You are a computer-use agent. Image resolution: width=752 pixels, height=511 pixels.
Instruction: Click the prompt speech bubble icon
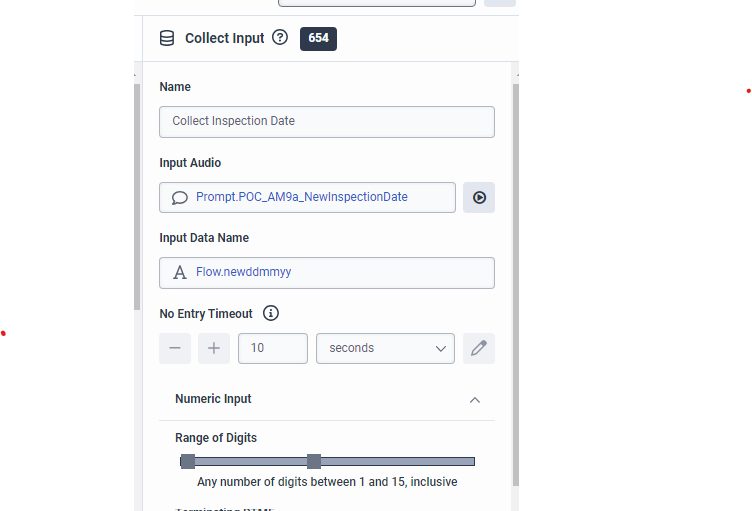click(180, 197)
